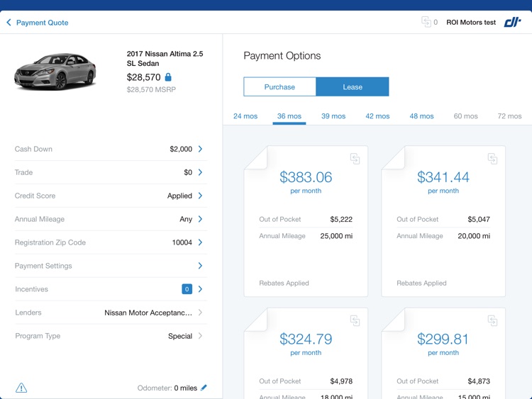This screenshot has width=532, height=399.
Task: Expand the Lenders chevron
Action: [x=200, y=313]
